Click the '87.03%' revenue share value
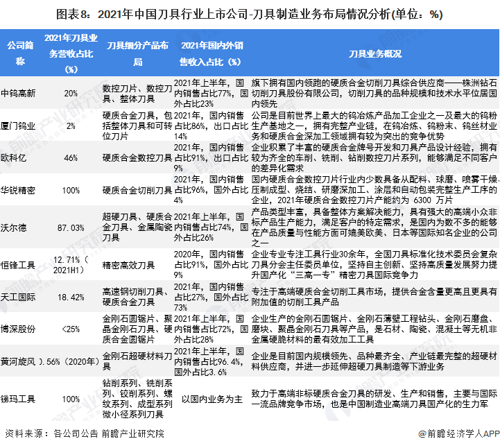 [71, 227]
